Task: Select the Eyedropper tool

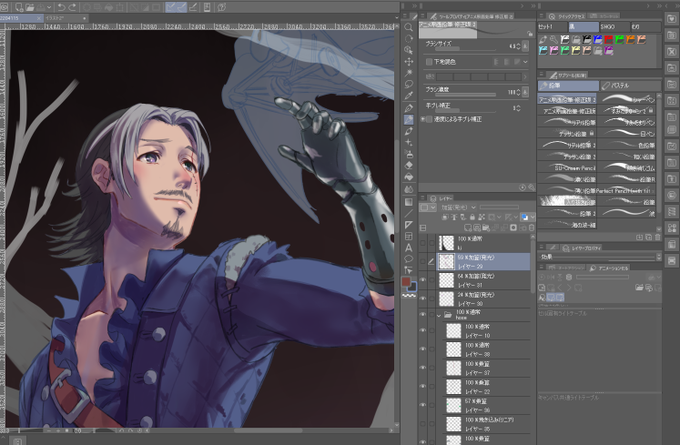Action: point(408,95)
